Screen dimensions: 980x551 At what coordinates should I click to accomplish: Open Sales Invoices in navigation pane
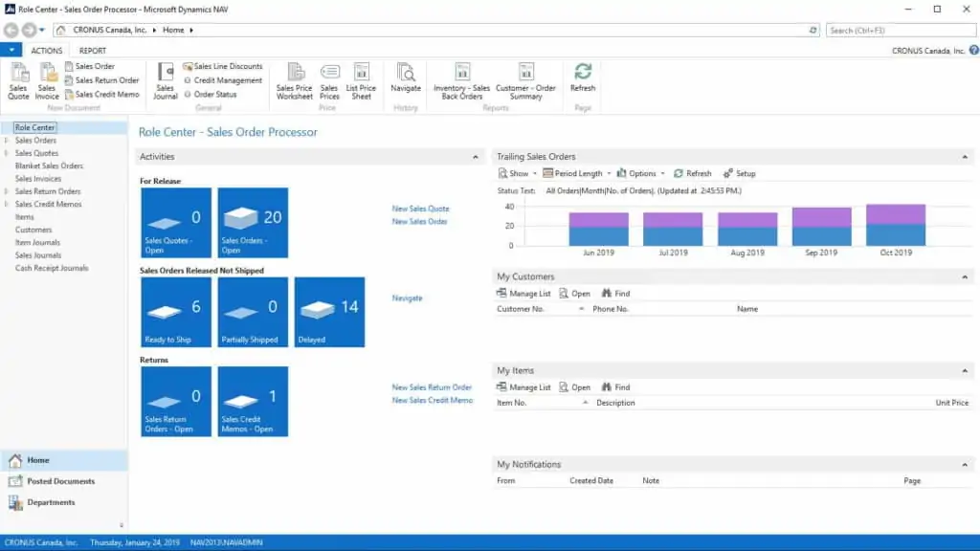tap(38, 179)
